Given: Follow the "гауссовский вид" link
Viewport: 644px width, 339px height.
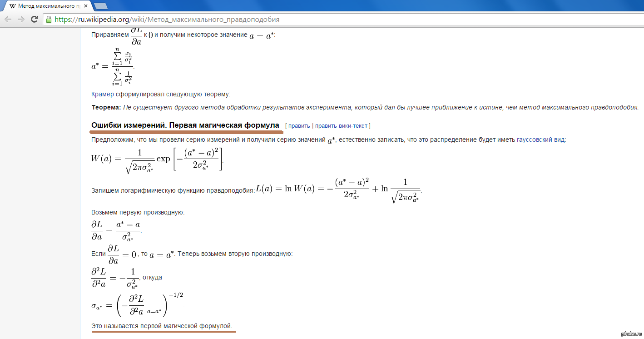Looking at the screenshot, I should (541, 140).
